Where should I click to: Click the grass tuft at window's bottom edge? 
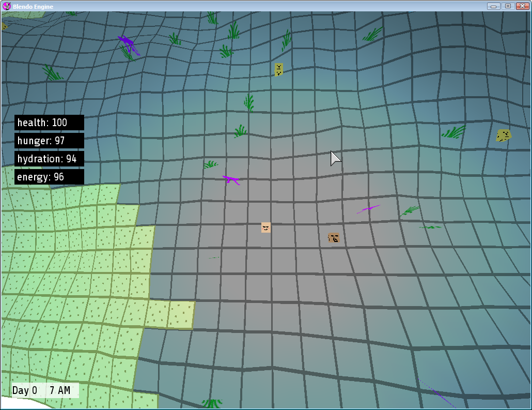click(212, 404)
